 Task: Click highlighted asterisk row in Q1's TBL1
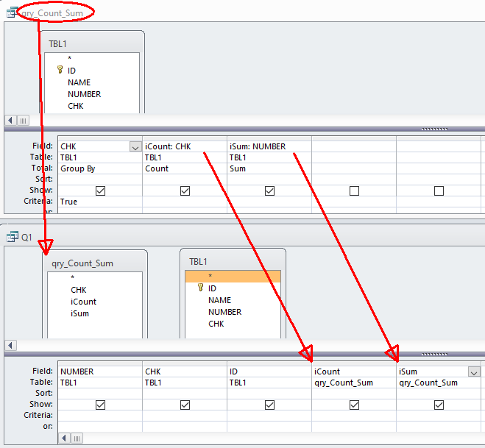point(233,276)
